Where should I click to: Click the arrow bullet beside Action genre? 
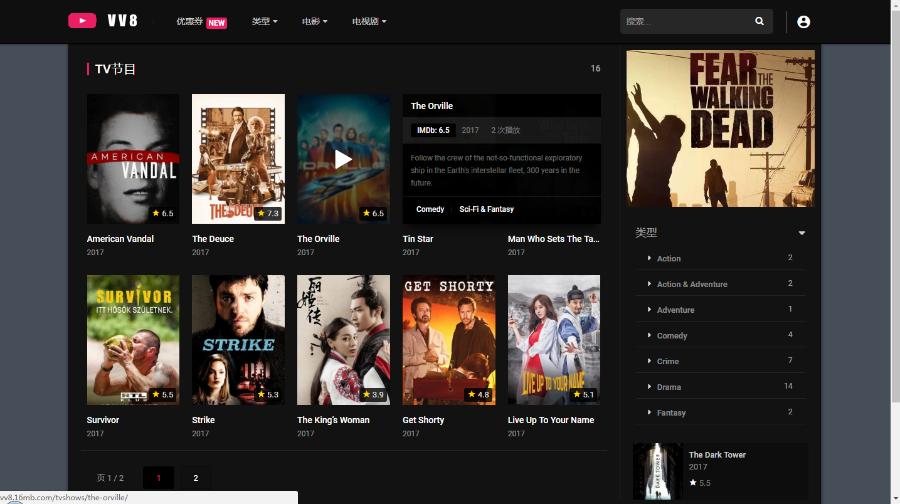(x=649, y=258)
